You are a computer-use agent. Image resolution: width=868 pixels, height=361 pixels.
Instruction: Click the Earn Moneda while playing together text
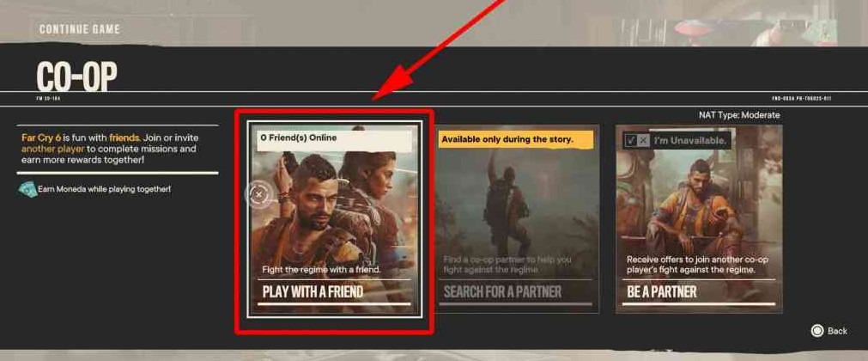pyautogui.click(x=105, y=190)
